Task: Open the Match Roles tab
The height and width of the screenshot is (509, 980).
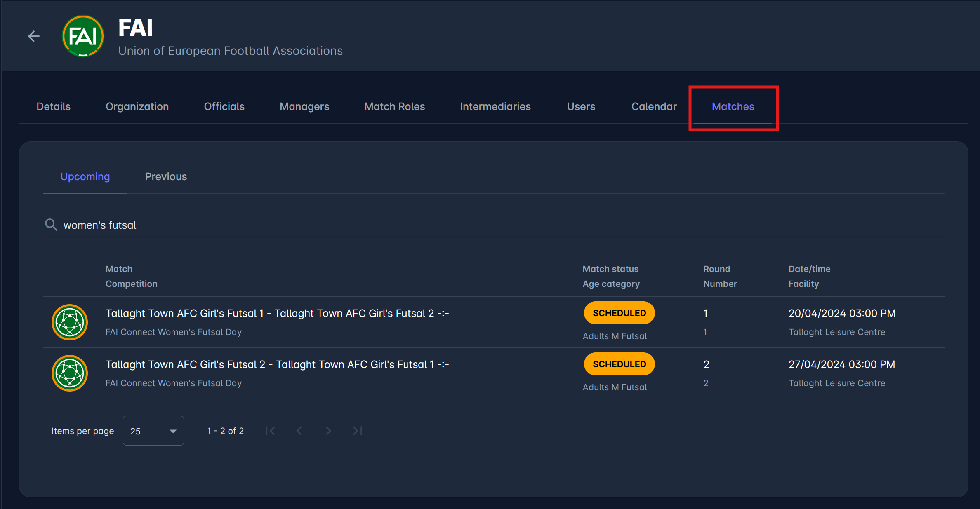Action: coord(395,106)
